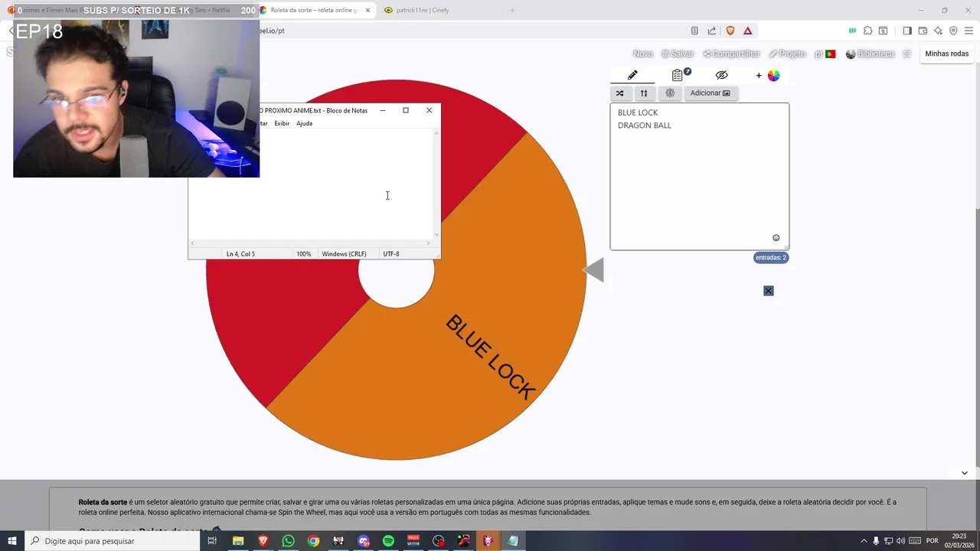This screenshot has width=980, height=551.
Task: Open Ajuda menu in Notepad
Action: pos(304,123)
